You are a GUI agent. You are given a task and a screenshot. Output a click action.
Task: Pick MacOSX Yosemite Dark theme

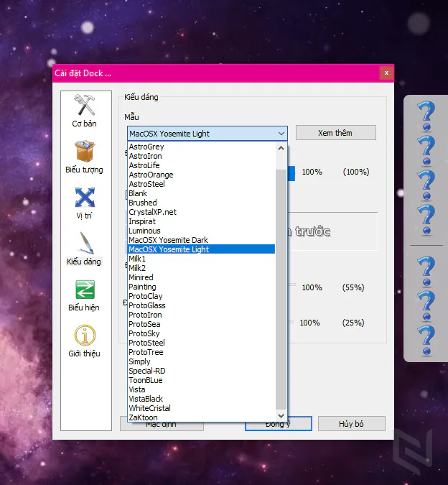tap(201, 240)
